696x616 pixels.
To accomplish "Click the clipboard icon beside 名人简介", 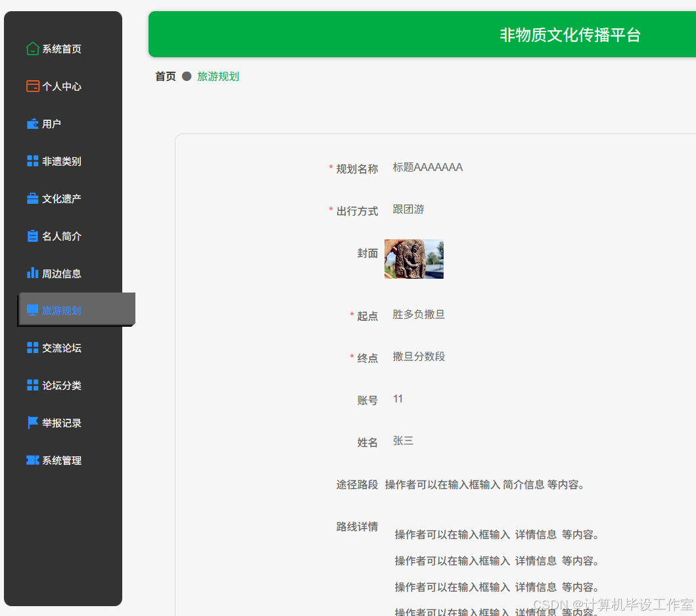I will click(x=32, y=236).
